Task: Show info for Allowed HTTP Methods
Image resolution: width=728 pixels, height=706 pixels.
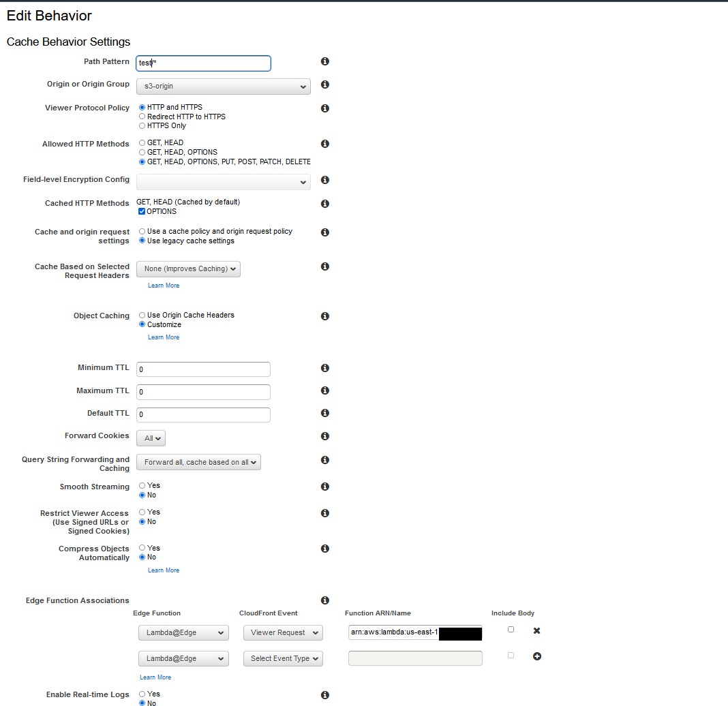Action: [324, 144]
